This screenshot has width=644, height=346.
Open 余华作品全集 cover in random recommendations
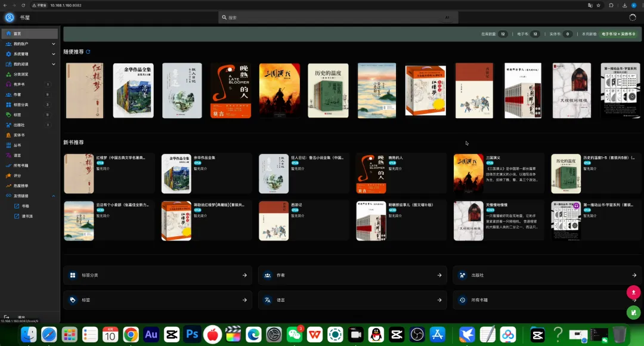point(133,91)
